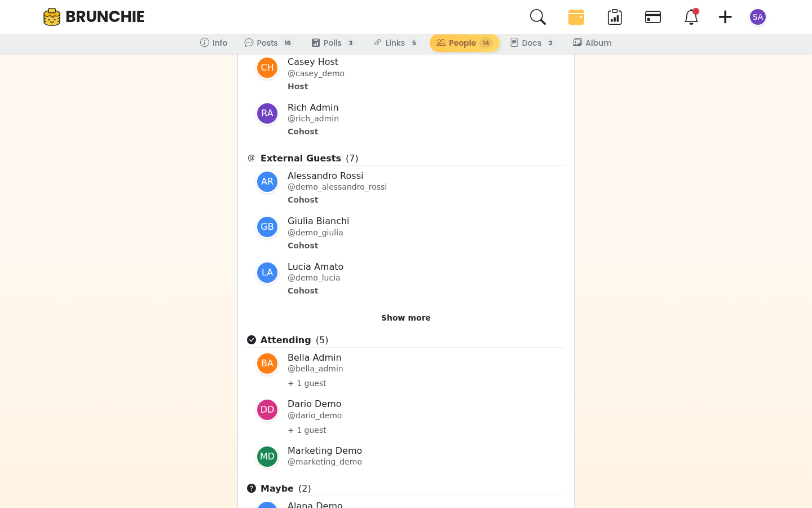812x508 pixels.
Task: Click the Brunchie pancake logo icon
Action: click(52, 17)
